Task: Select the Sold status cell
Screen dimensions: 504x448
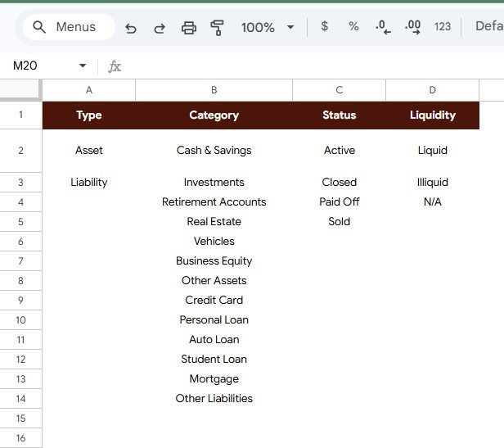Action: tap(339, 222)
